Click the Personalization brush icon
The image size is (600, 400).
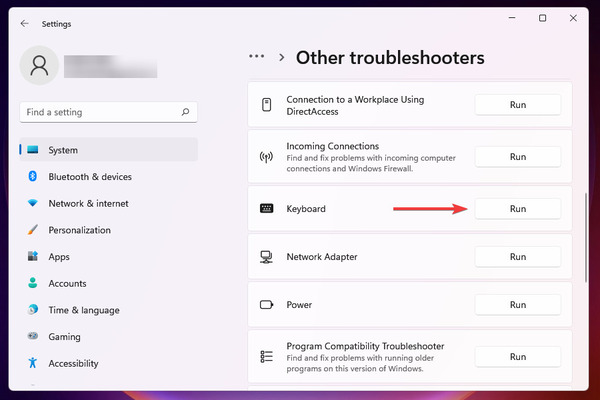click(33, 230)
